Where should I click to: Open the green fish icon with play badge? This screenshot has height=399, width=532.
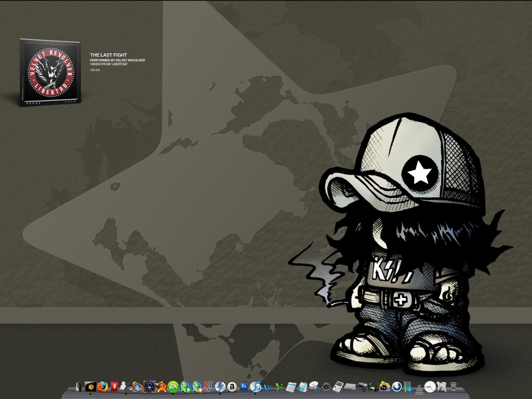coord(185,387)
